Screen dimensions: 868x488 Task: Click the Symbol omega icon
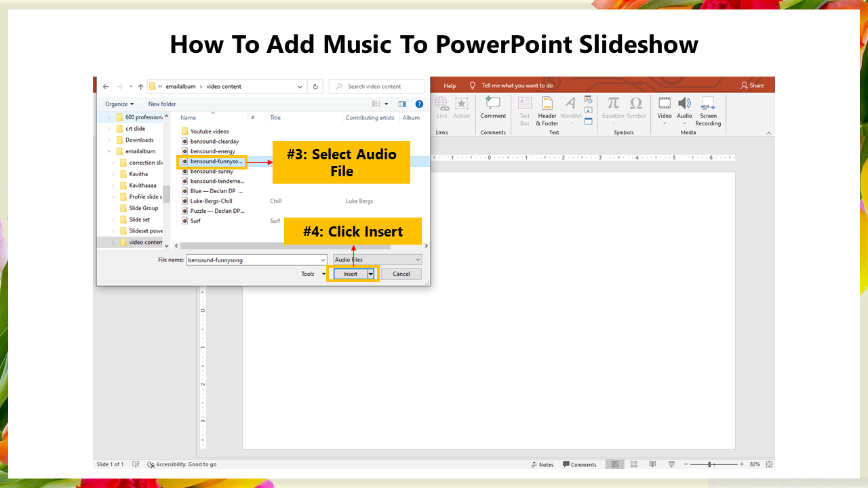(x=636, y=103)
